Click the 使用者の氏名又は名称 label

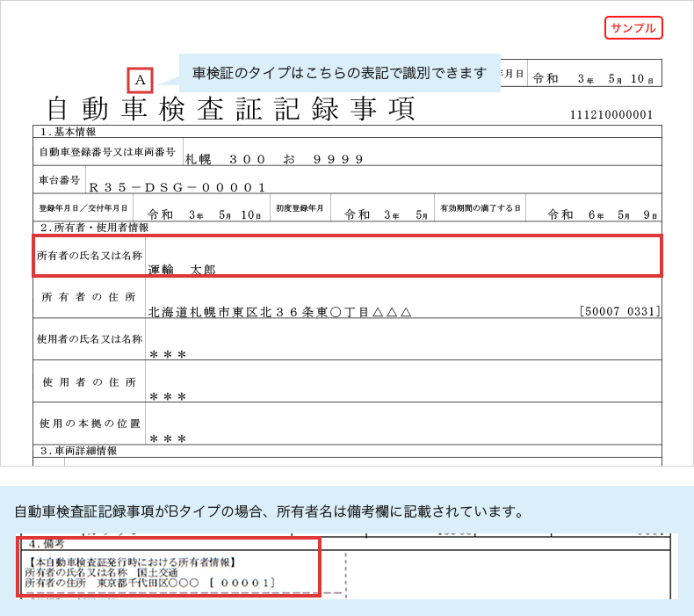89,338
